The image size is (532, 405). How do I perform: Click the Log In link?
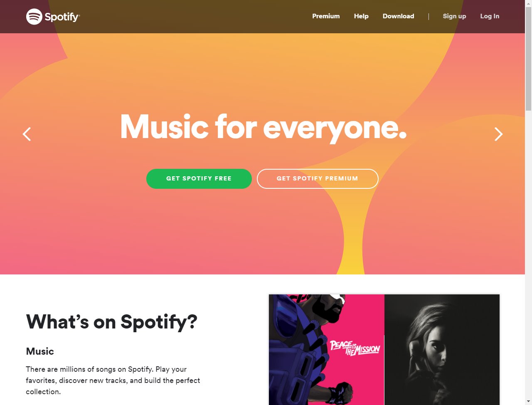[x=490, y=16]
